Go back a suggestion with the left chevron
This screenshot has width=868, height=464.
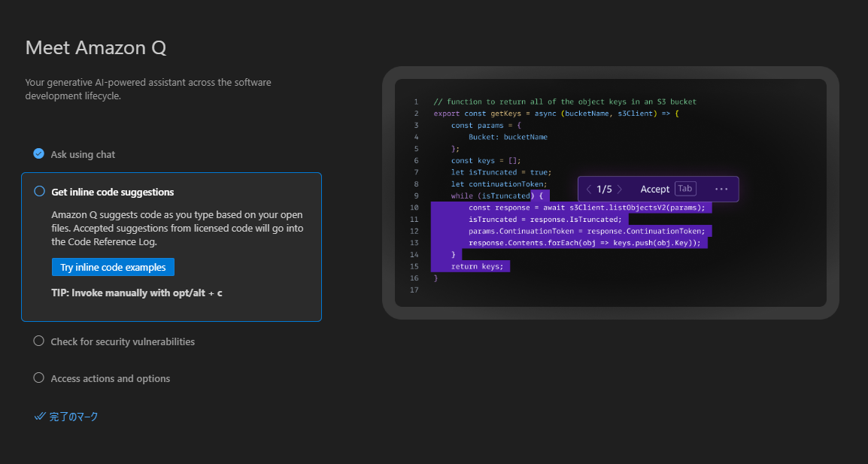tap(589, 189)
